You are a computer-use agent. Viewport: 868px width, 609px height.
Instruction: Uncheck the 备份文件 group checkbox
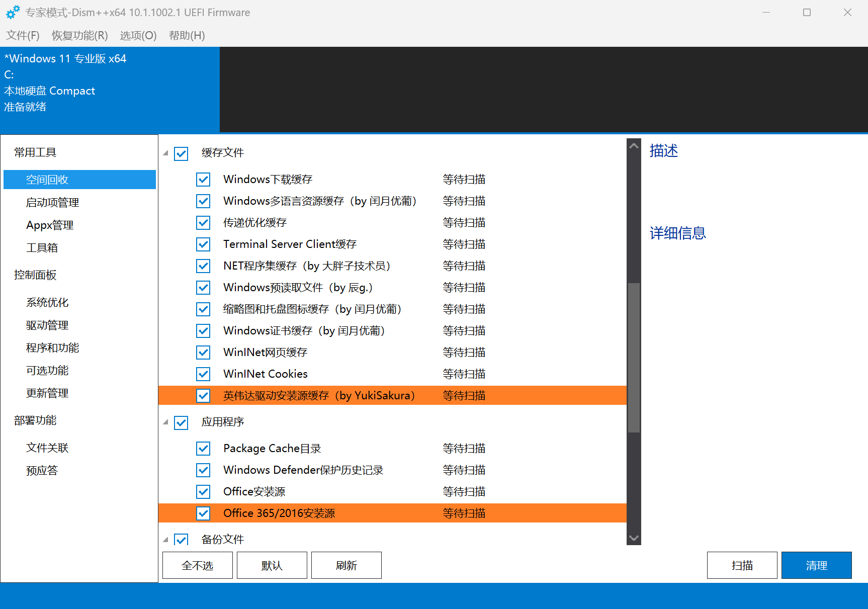(181, 540)
